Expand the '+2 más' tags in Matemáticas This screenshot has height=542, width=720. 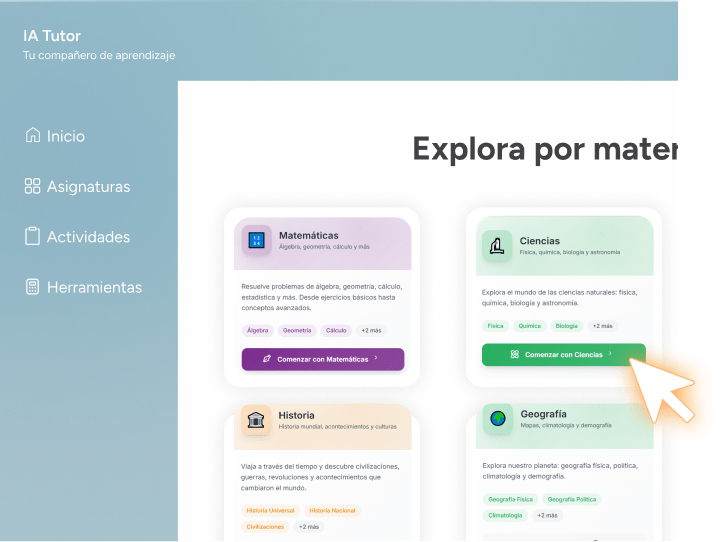(x=371, y=330)
